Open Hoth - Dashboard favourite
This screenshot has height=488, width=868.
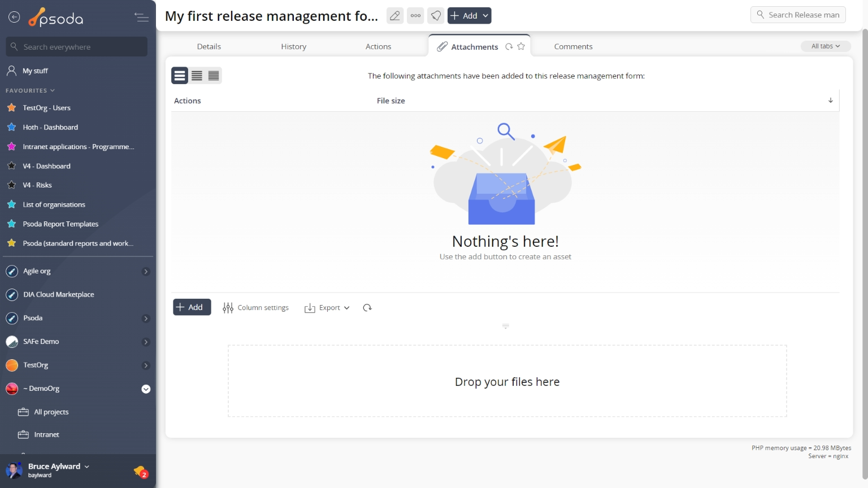[50, 127]
